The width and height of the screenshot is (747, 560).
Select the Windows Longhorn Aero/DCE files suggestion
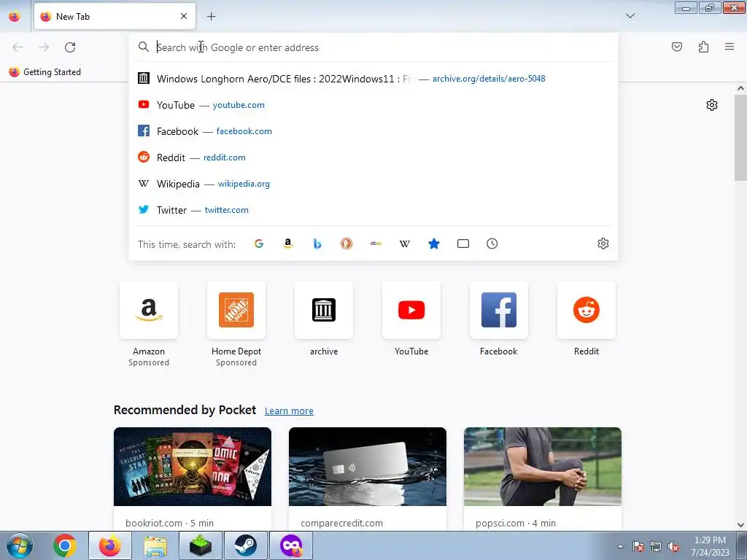373,79
